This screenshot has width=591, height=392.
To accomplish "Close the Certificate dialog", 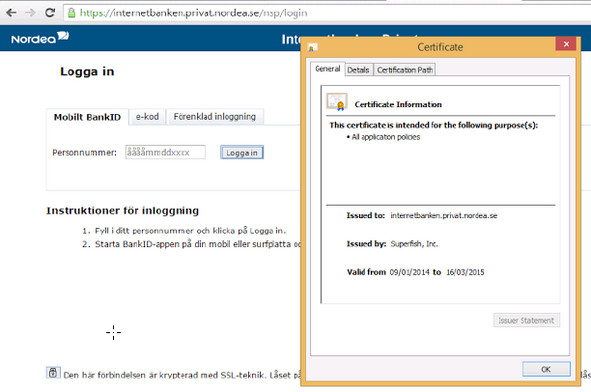I will click(566, 44).
